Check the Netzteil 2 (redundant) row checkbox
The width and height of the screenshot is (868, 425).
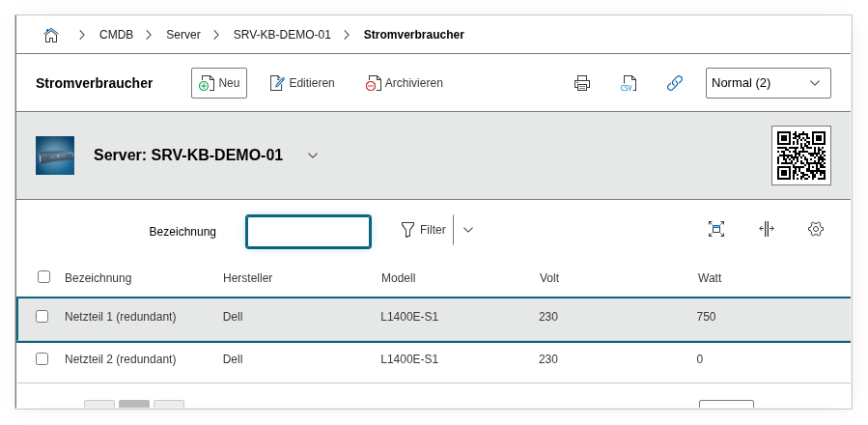42,358
